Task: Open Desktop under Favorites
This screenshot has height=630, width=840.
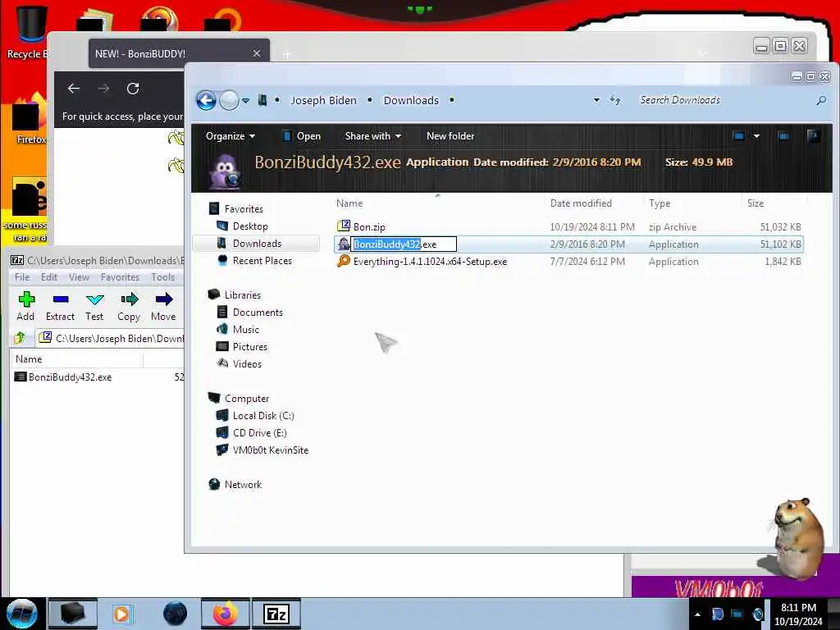Action: point(250,226)
